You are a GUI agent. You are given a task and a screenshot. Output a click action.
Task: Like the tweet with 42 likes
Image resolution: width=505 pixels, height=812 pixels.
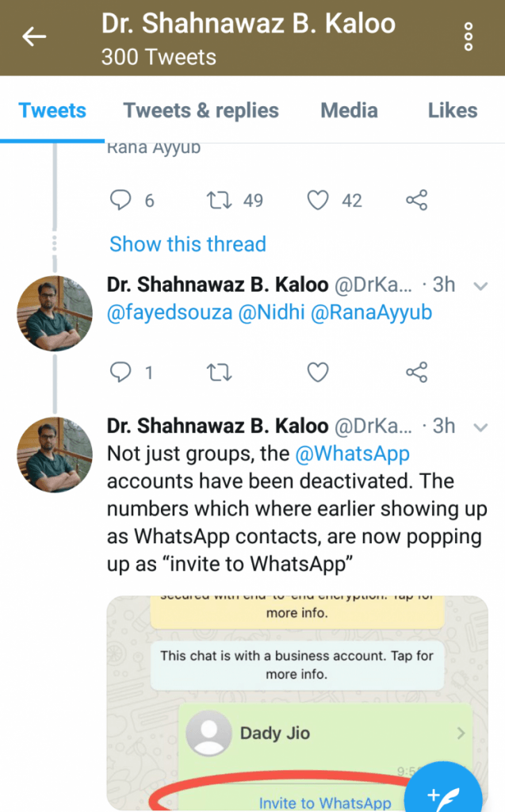318,201
